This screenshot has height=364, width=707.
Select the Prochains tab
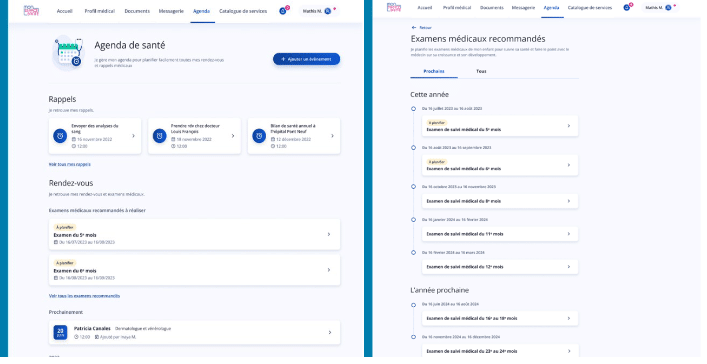(434, 71)
